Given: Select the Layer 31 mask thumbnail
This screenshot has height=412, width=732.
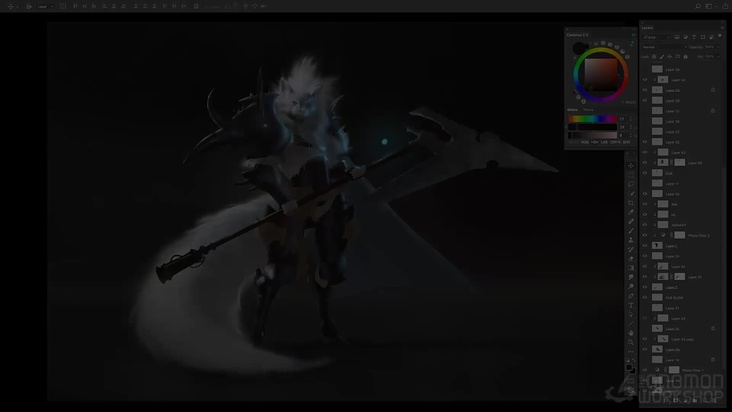Looking at the screenshot, I should coord(680,277).
